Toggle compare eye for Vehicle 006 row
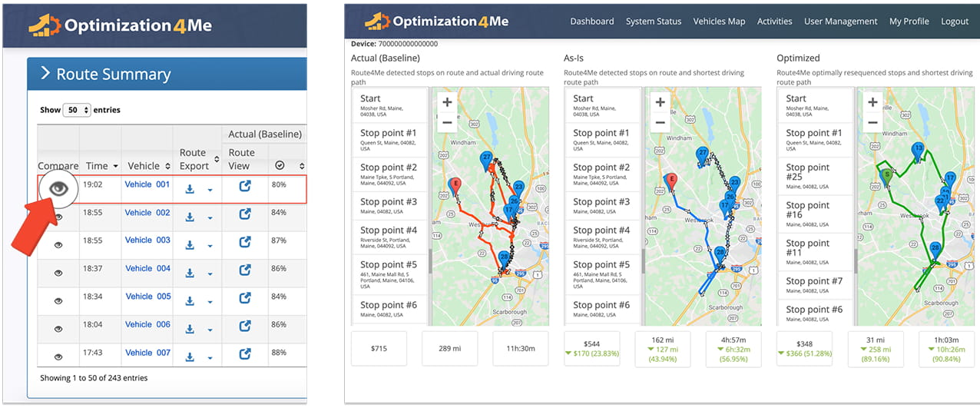This screenshot has width=980, height=408. (x=58, y=329)
